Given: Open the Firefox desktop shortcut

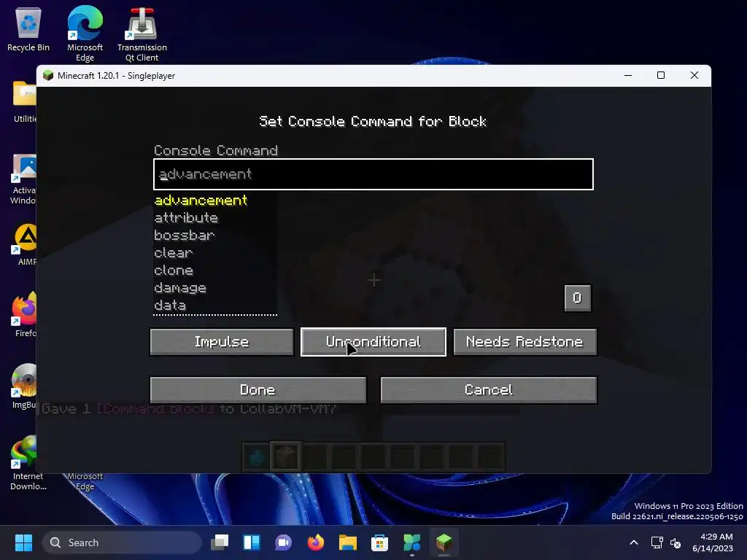Looking at the screenshot, I should [25, 315].
